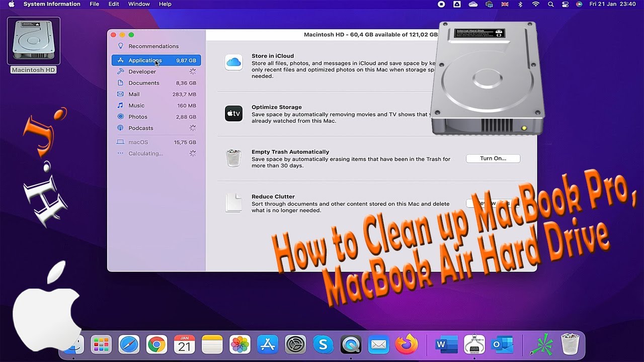Open the Trash in the Dock
The image size is (644, 362).
pyautogui.click(x=570, y=345)
